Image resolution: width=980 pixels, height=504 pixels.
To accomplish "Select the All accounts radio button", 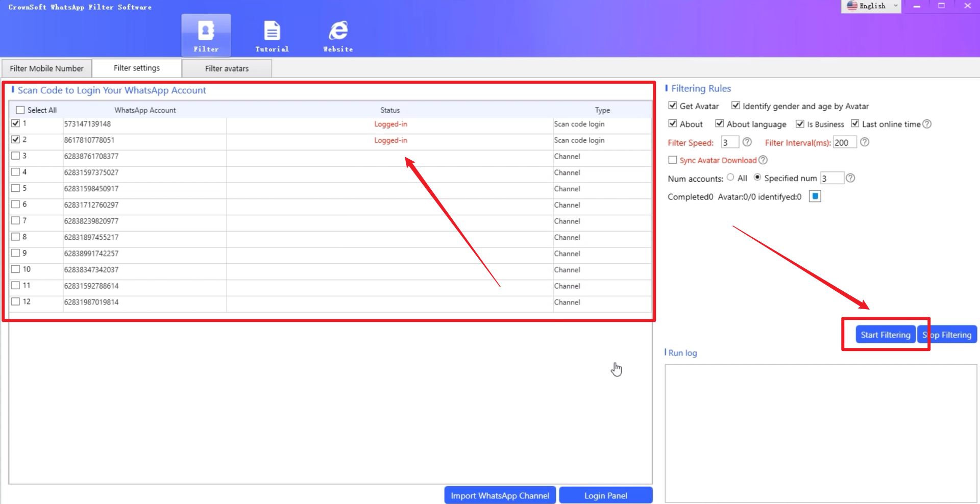I will coord(730,178).
